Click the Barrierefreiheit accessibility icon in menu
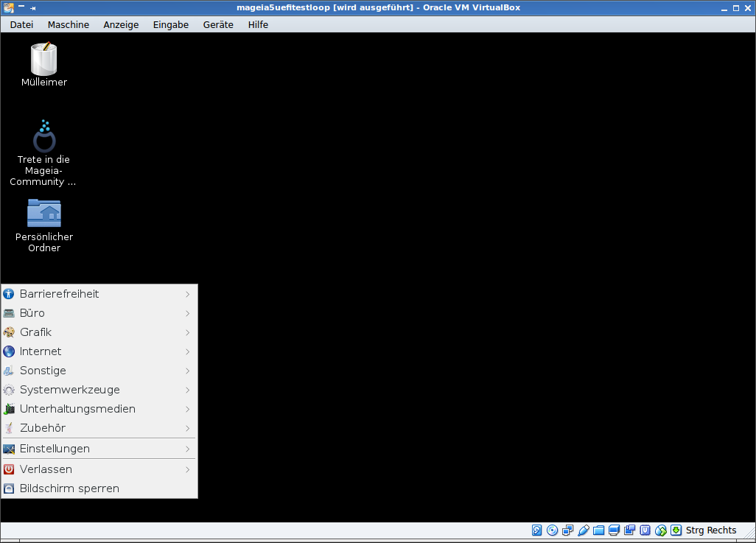756x543 pixels. pos(9,294)
